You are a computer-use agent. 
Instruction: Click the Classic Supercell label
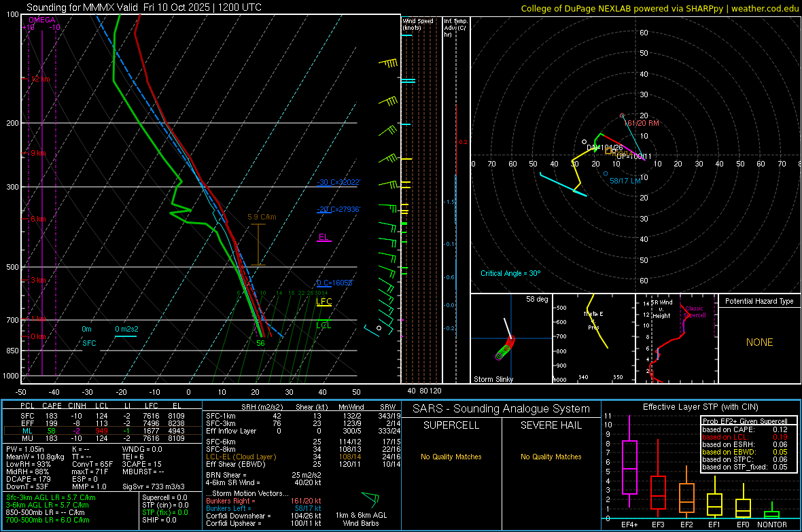point(695,312)
